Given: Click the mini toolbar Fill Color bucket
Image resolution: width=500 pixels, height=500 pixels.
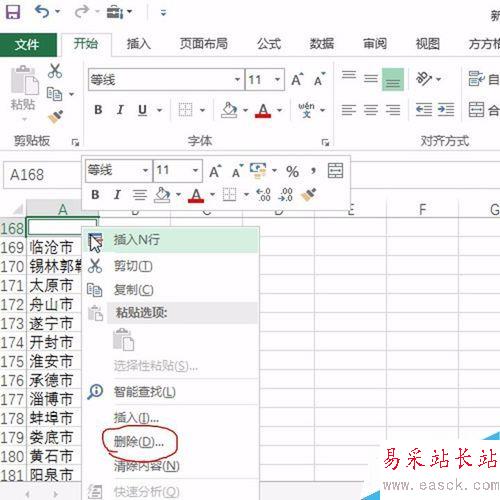Looking at the screenshot, I should pos(162,195).
